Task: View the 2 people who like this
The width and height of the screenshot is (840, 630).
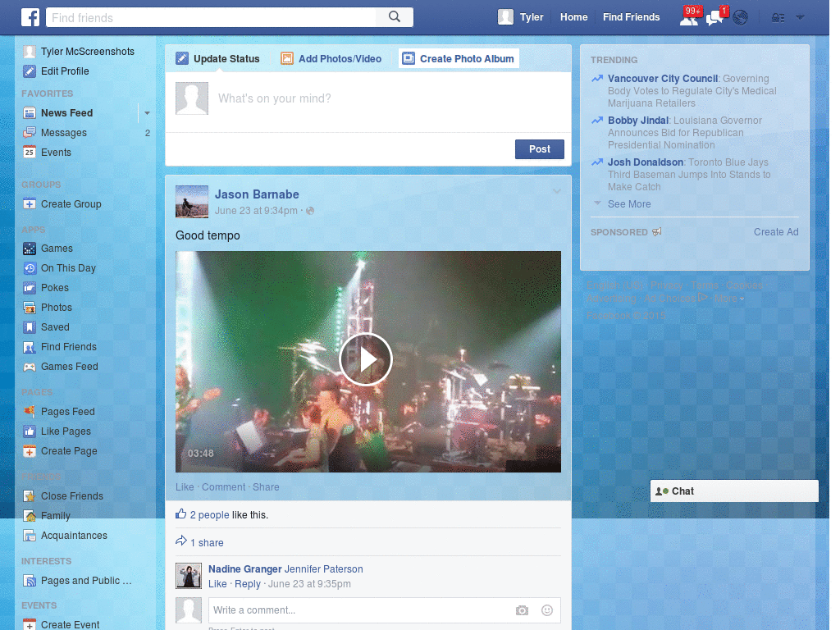Action: click(209, 515)
